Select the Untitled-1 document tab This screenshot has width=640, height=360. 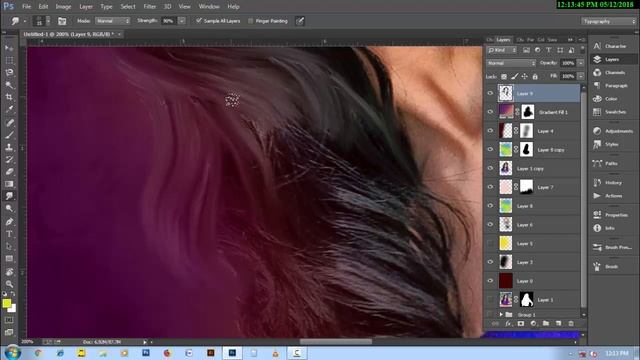[69, 34]
